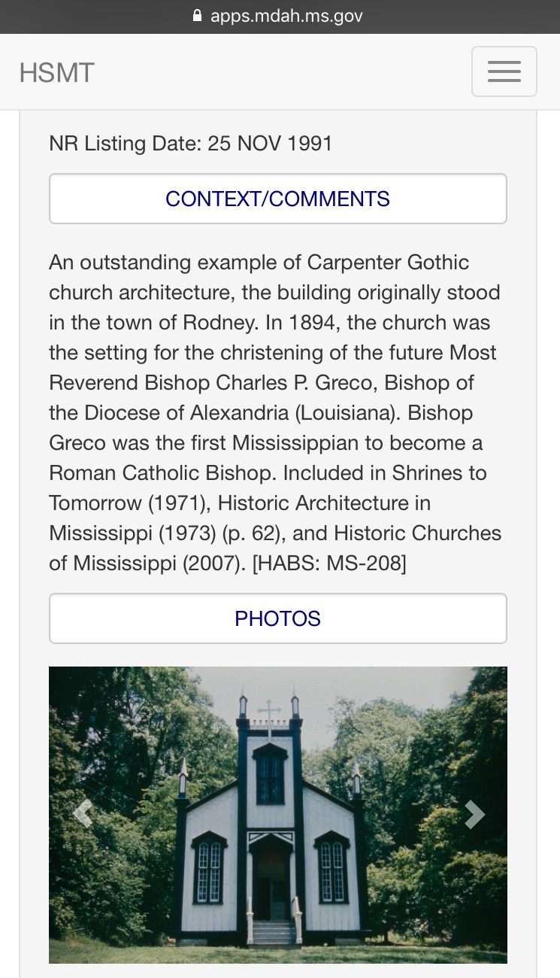Tap the left arched window of church

pyautogui.click(x=210, y=869)
